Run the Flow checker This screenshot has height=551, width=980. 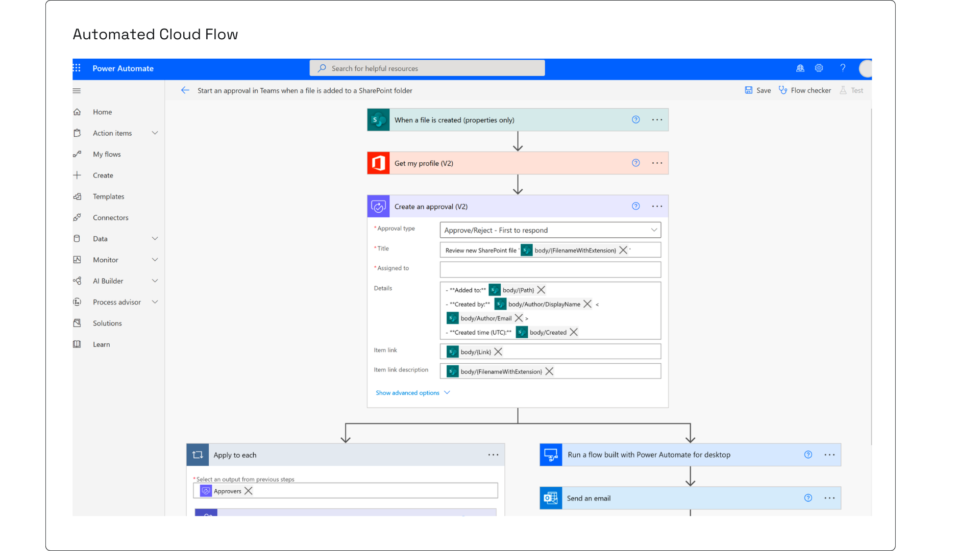(x=805, y=90)
